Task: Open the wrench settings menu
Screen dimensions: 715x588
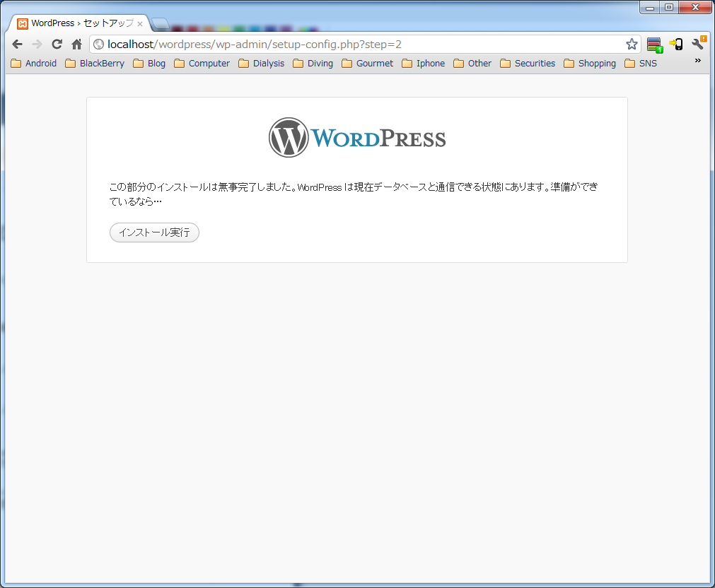Action: tap(699, 43)
